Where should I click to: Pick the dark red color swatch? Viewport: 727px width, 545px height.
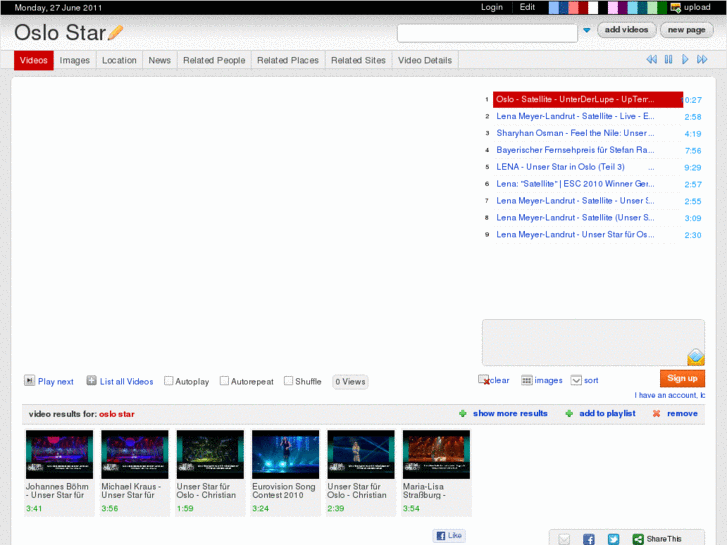click(x=583, y=7)
